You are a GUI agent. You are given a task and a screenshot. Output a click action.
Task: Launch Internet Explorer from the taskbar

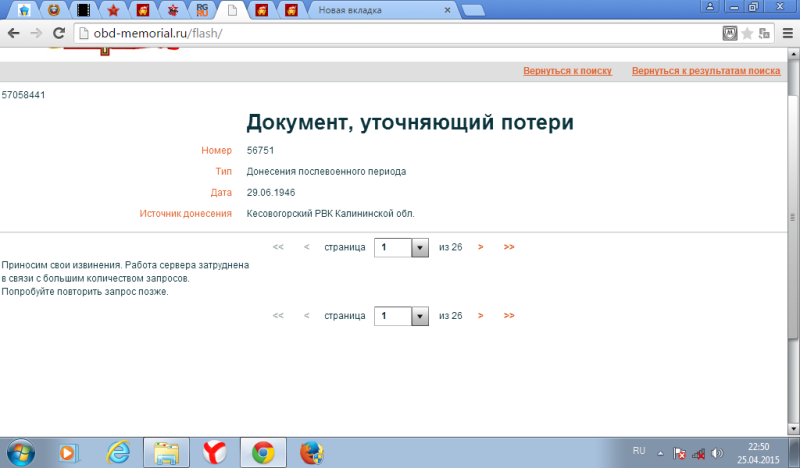click(x=119, y=452)
